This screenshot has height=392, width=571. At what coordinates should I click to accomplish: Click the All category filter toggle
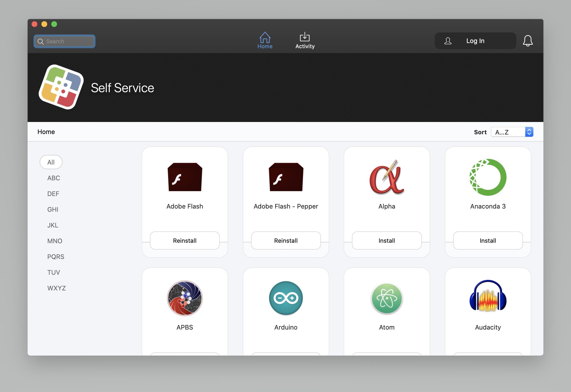(50, 162)
